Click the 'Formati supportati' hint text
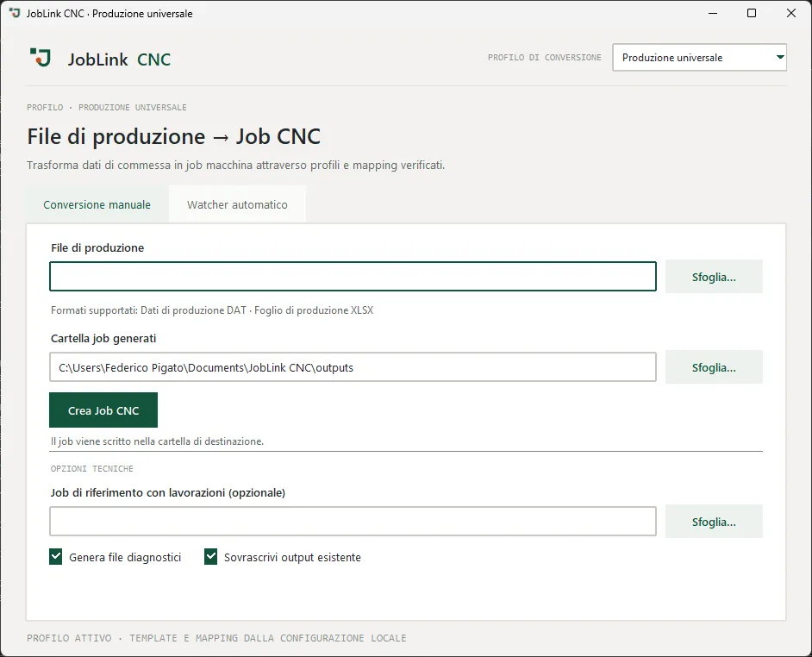This screenshot has width=812, height=657. (x=212, y=310)
